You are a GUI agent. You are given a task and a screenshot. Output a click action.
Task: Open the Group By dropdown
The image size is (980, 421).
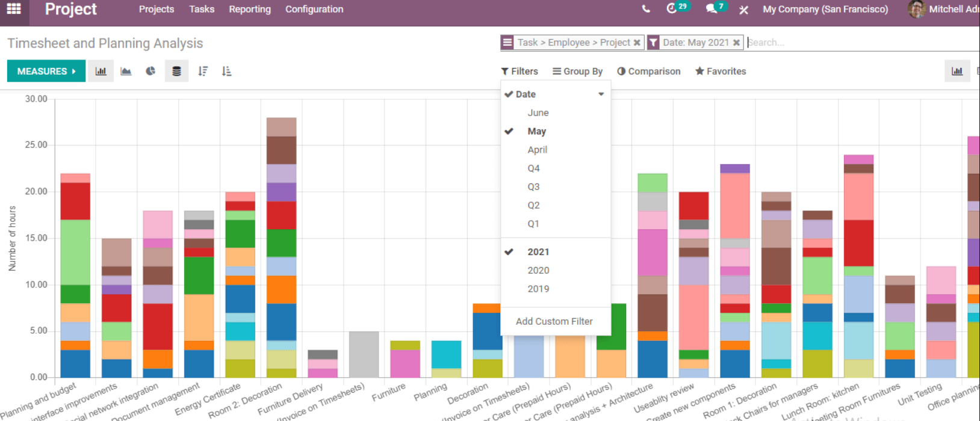click(x=577, y=71)
